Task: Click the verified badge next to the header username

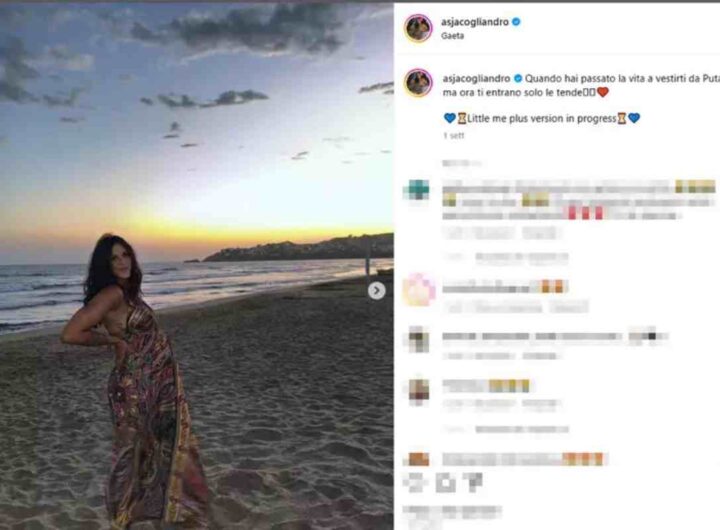Action: (x=516, y=22)
